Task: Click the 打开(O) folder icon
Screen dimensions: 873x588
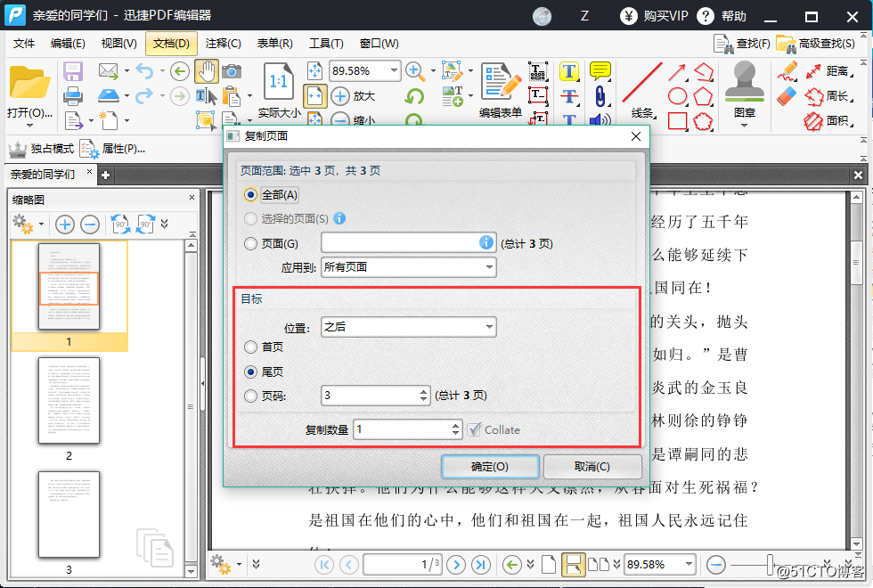Action: point(29,84)
